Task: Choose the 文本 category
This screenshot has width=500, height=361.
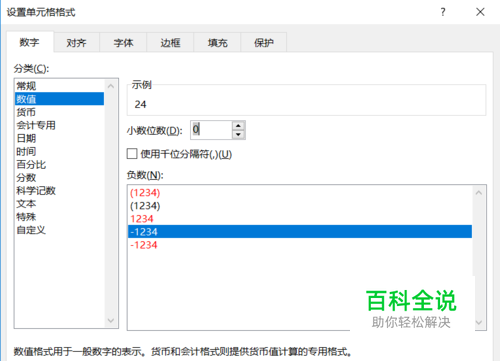Action: tap(59, 204)
